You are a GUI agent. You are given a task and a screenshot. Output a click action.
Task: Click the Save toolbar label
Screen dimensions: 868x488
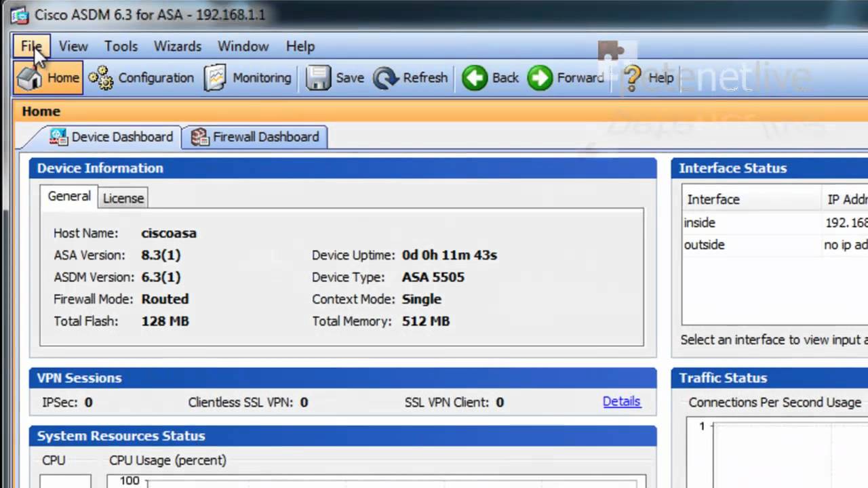coord(350,78)
